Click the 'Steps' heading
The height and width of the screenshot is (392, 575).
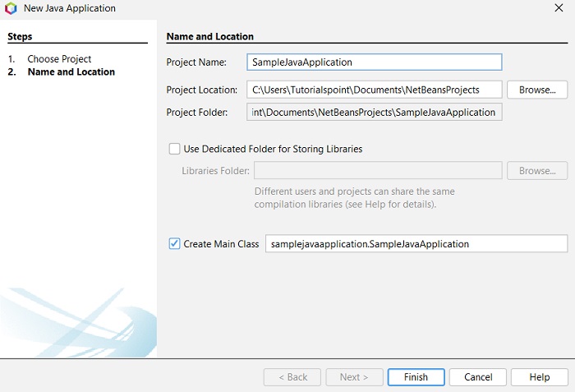[20, 36]
